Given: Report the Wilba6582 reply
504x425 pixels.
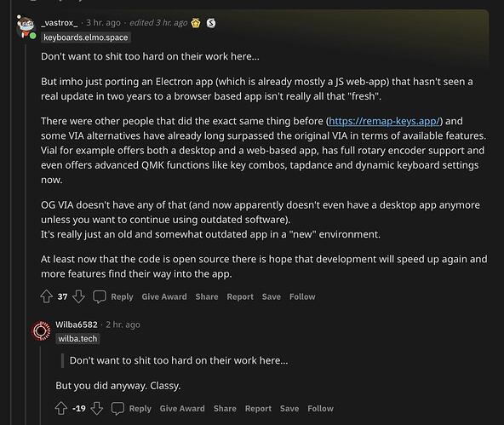Looking at the screenshot, I should (258, 409).
